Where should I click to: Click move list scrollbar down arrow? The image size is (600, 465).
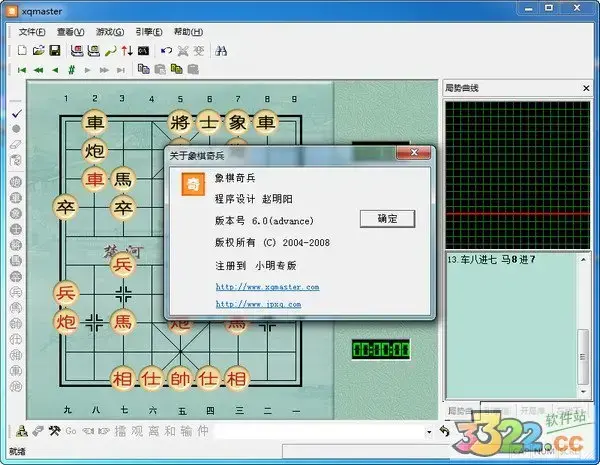(x=583, y=392)
